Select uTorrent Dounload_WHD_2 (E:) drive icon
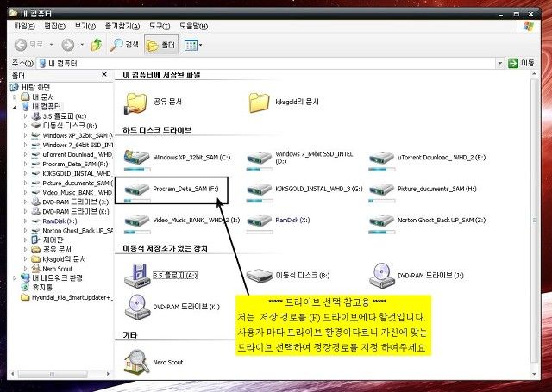Screen dimensions: 552x392 pyautogui.click(x=381, y=158)
